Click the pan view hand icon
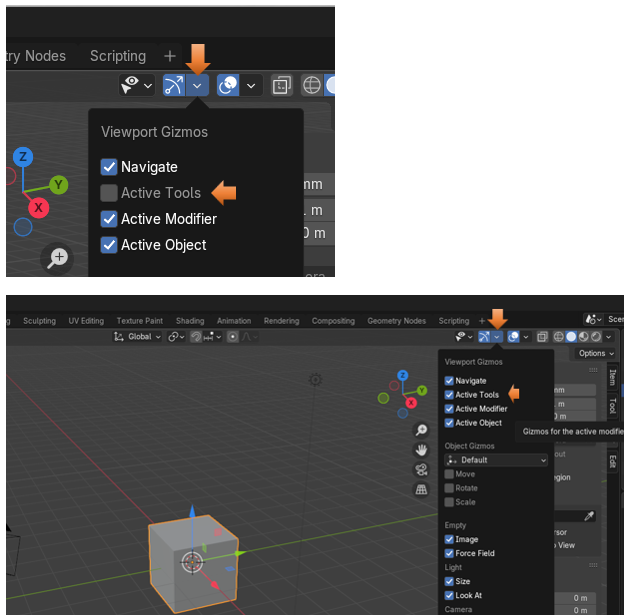 click(421, 450)
